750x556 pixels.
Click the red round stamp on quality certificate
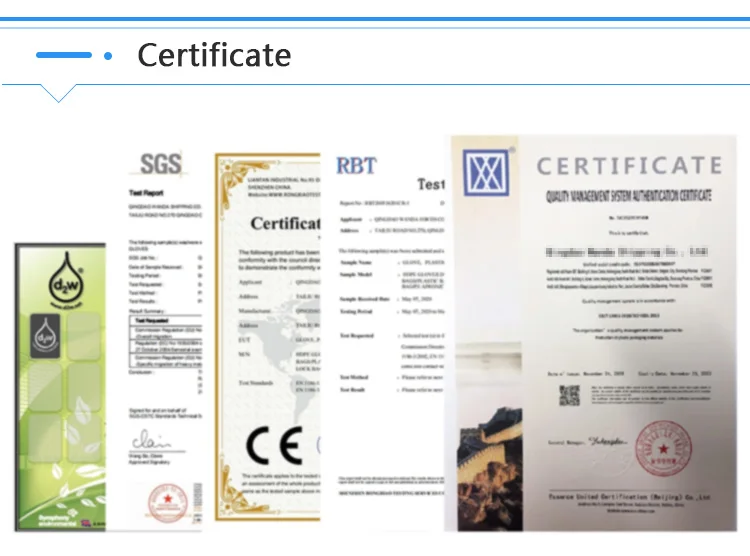point(663,448)
